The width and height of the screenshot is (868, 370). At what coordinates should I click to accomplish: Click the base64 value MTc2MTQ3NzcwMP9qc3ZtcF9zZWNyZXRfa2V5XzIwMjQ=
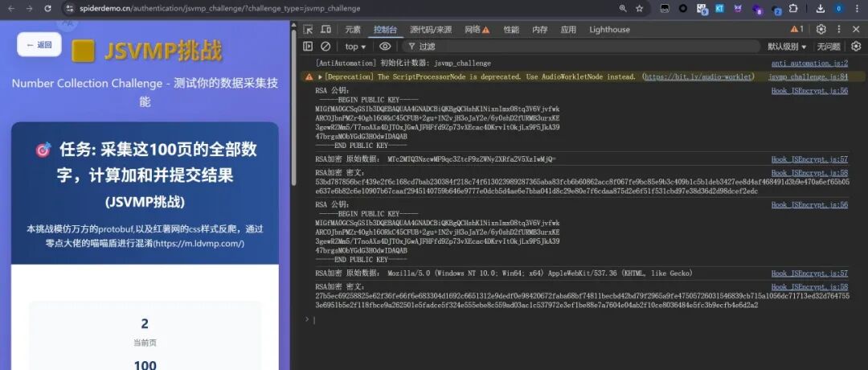coord(472,159)
